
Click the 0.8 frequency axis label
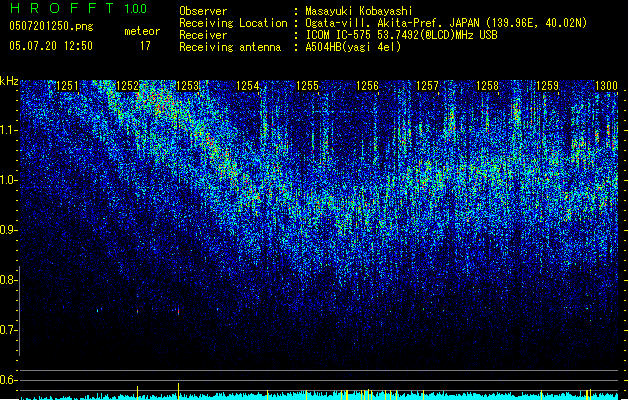[8, 280]
